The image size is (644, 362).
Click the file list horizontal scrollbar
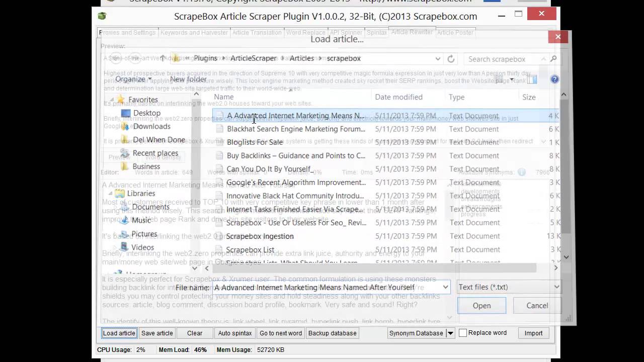tap(381, 268)
